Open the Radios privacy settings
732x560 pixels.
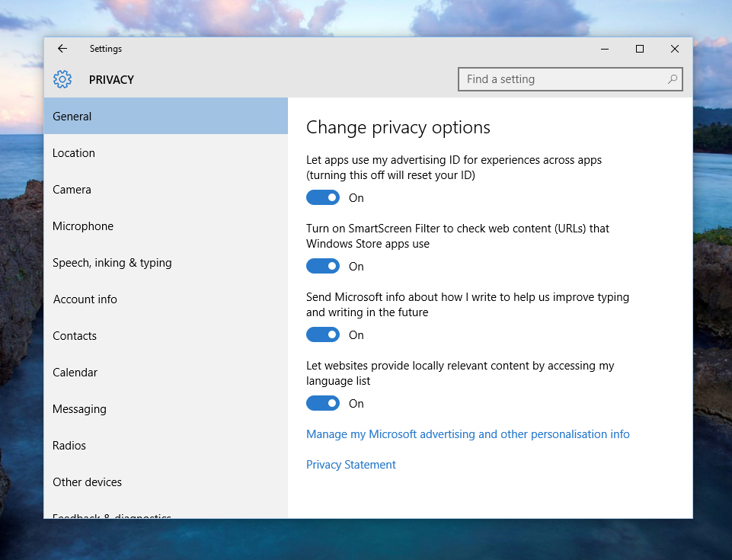point(69,445)
